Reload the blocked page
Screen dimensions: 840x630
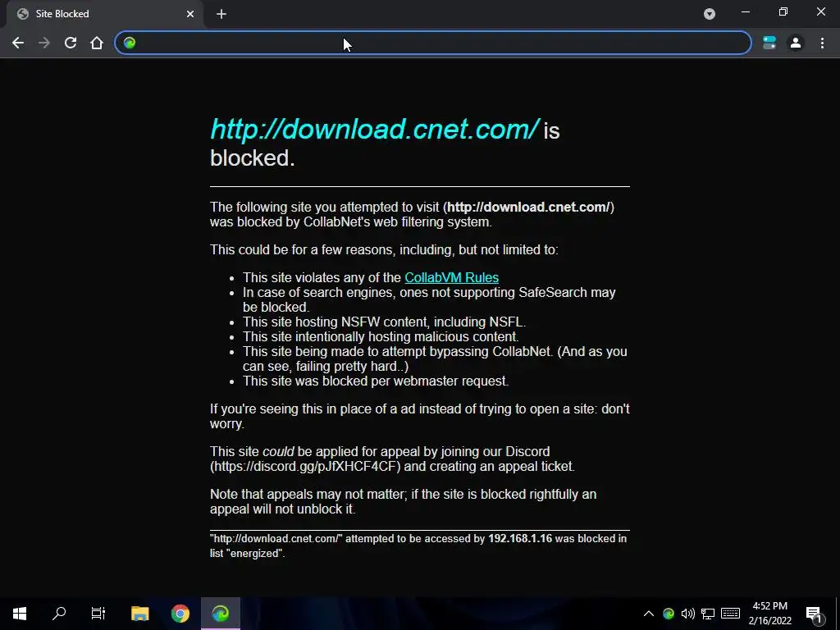[71, 43]
